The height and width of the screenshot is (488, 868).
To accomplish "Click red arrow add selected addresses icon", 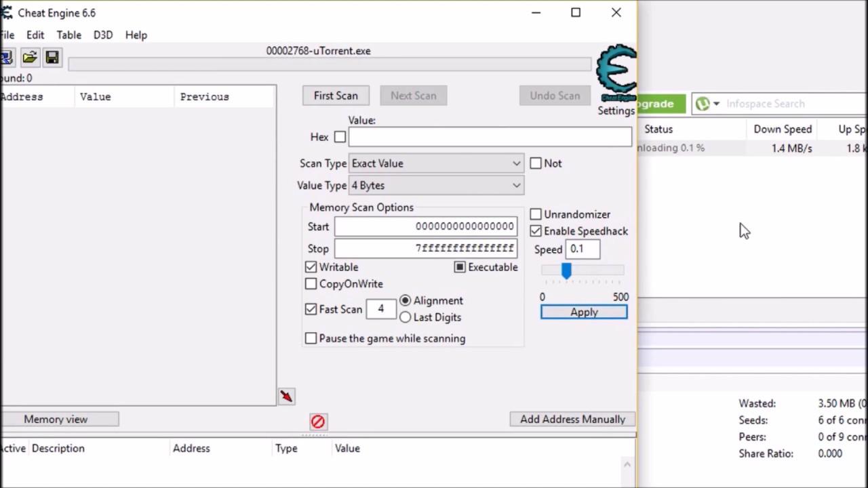I will coord(286,396).
